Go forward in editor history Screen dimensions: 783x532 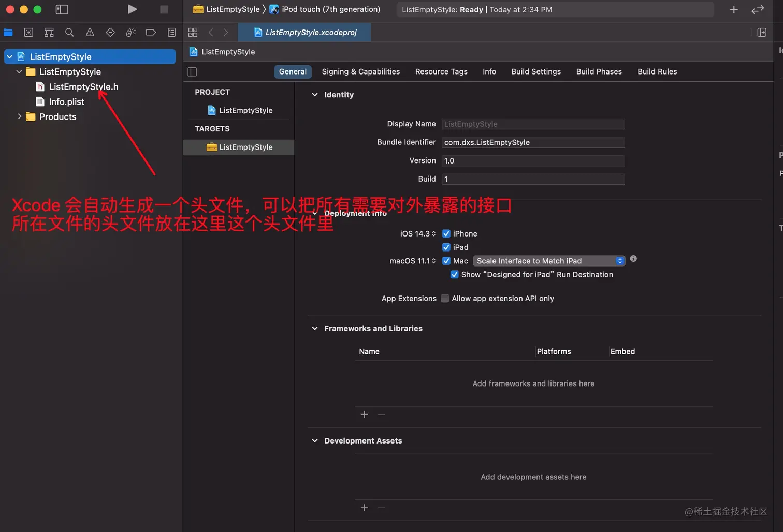pos(226,33)
